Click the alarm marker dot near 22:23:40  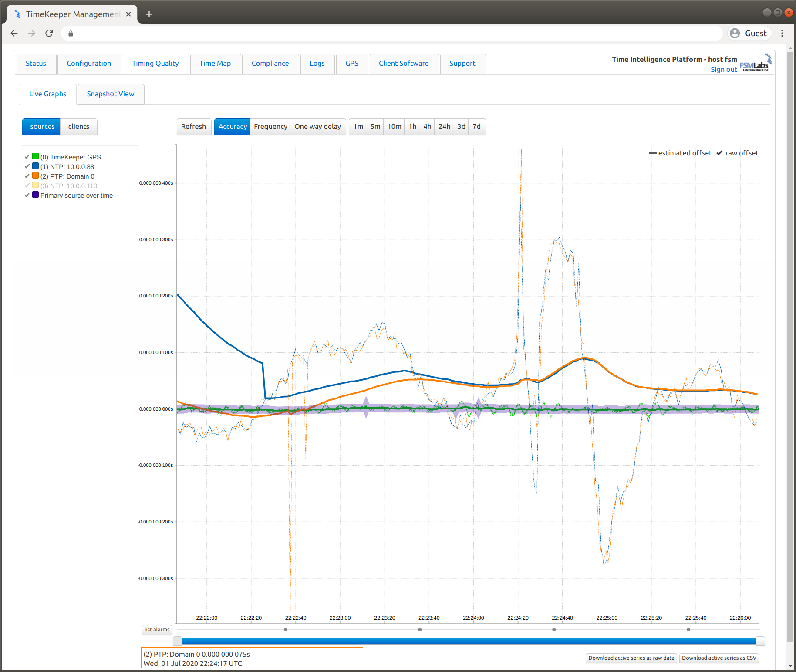point(420,630)
